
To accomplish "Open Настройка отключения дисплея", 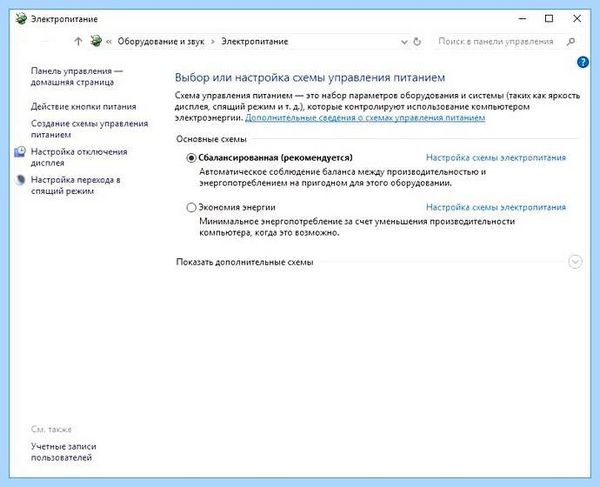I will pyautogui.click(x=79, y=157).
